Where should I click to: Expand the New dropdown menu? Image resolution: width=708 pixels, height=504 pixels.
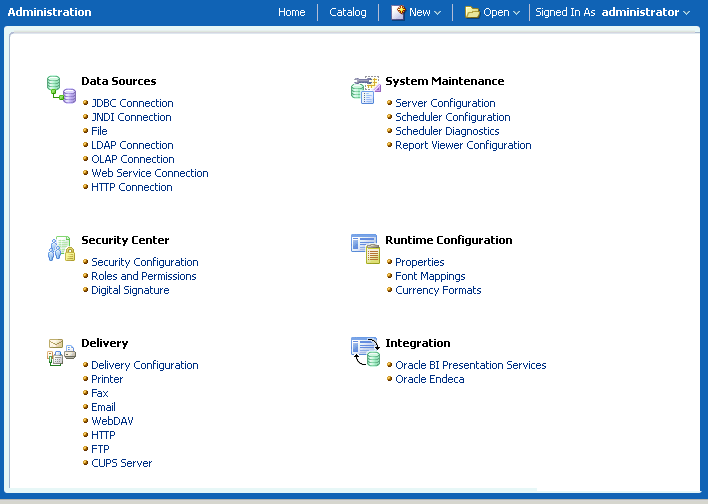tap(437, 13)
